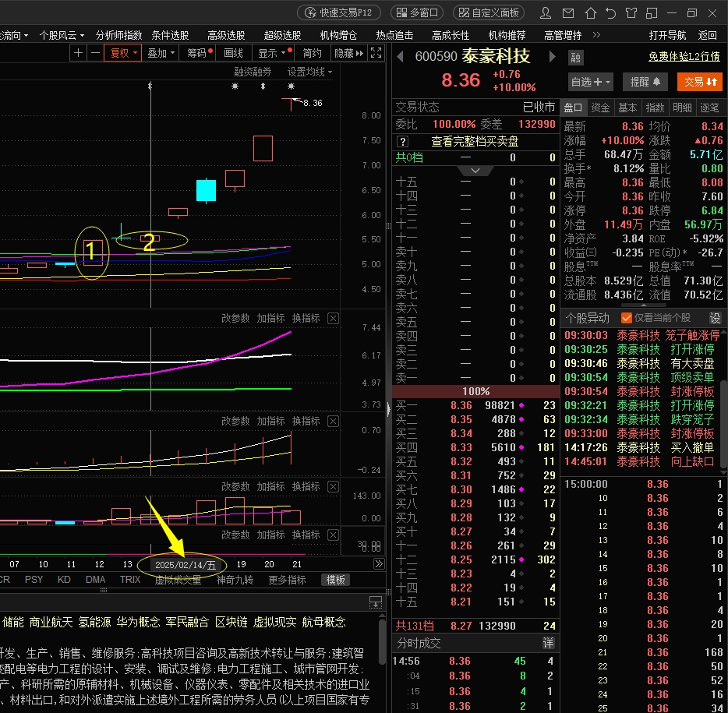Select the 高级选股 menu item

tap(226, 35)
